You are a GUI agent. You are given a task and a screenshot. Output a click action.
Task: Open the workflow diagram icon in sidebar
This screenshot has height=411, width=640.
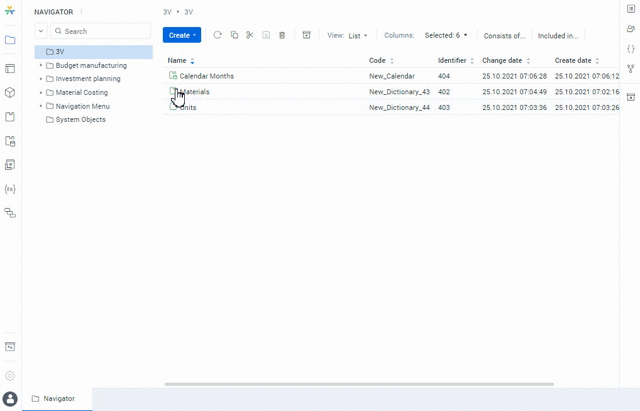tap(10, 213)
